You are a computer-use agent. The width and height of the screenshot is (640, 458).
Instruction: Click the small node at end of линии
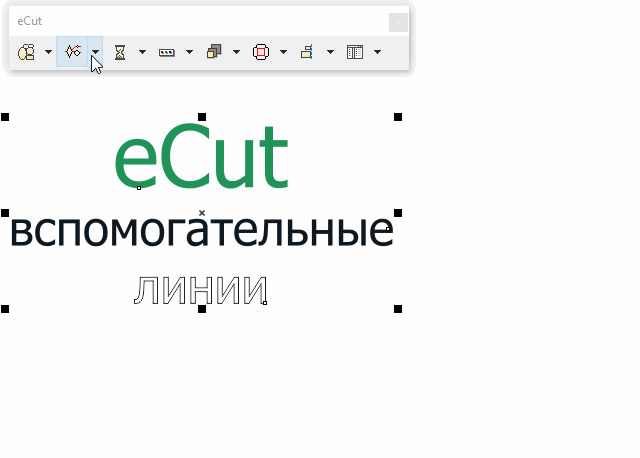tap(265, 303)
